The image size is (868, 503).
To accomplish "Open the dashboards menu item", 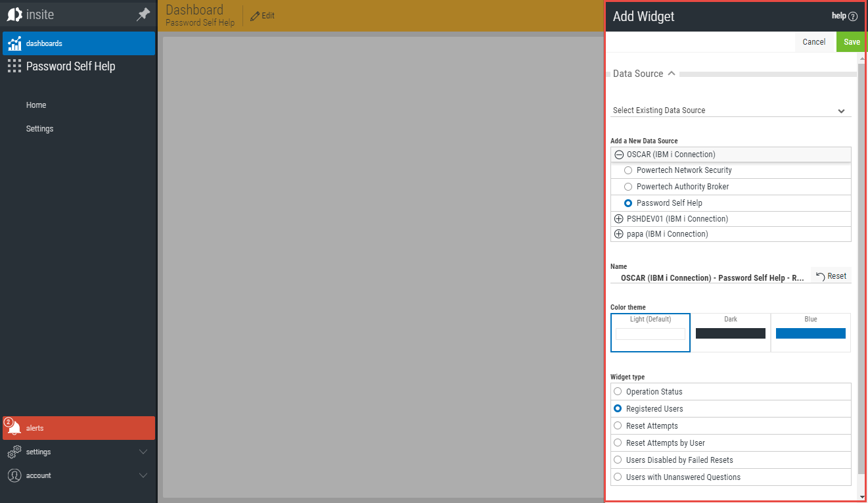I will tap(79, 43).
